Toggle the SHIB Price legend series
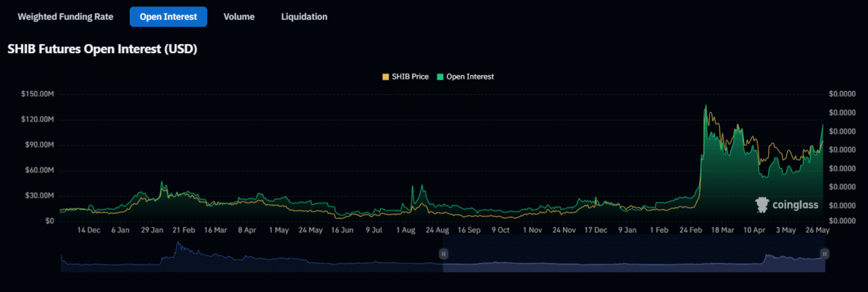Screen dimensions: 868x292 (405, 77)
